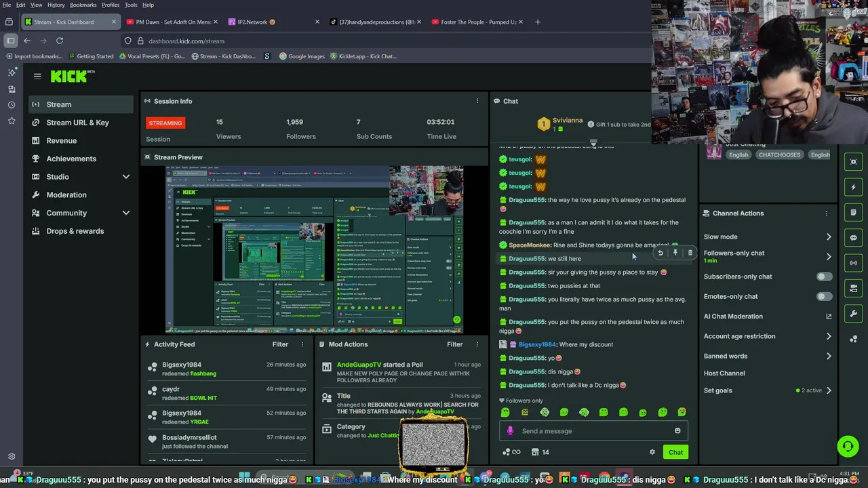Open Google Images bookmark
868x488 pixels.
click(x=302, y=56)
